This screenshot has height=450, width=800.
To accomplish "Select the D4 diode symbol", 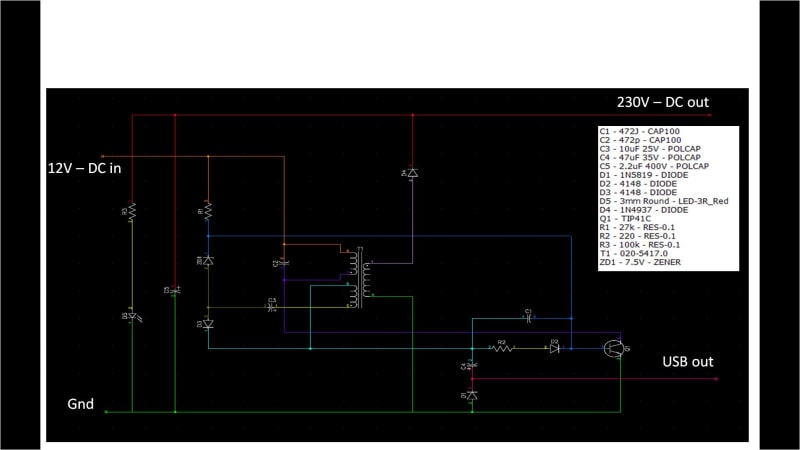I will click(x=412, y=173).
